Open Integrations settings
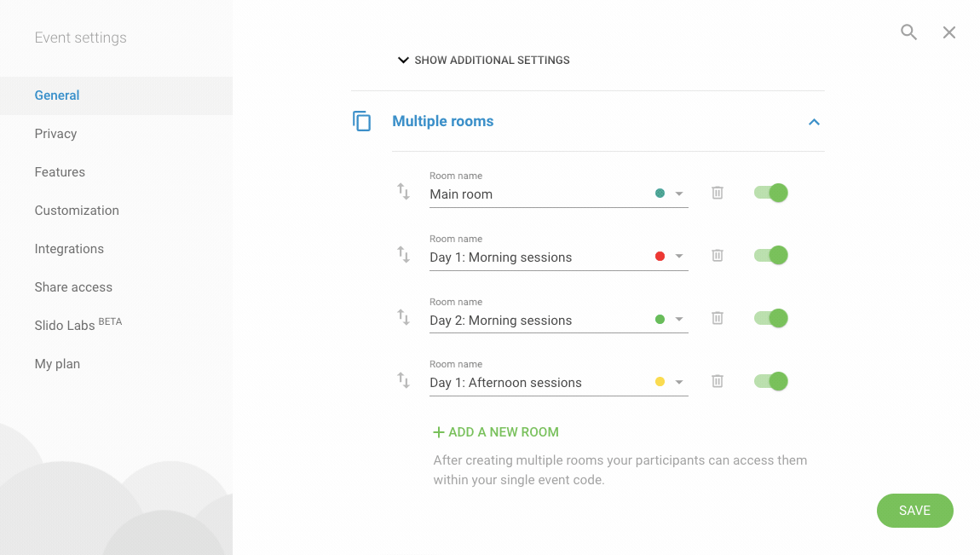Viewport: 980px width, 555px height. point(69,249)
